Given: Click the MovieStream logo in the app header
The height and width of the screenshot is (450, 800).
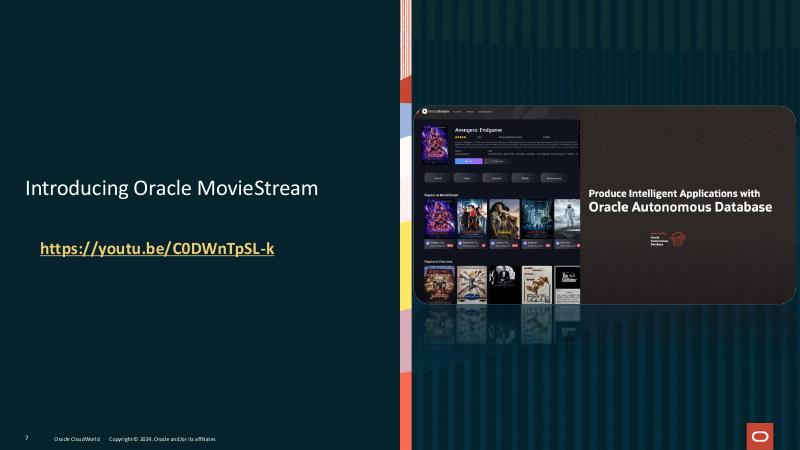Looking at the screenshot, I should [436, 111].
